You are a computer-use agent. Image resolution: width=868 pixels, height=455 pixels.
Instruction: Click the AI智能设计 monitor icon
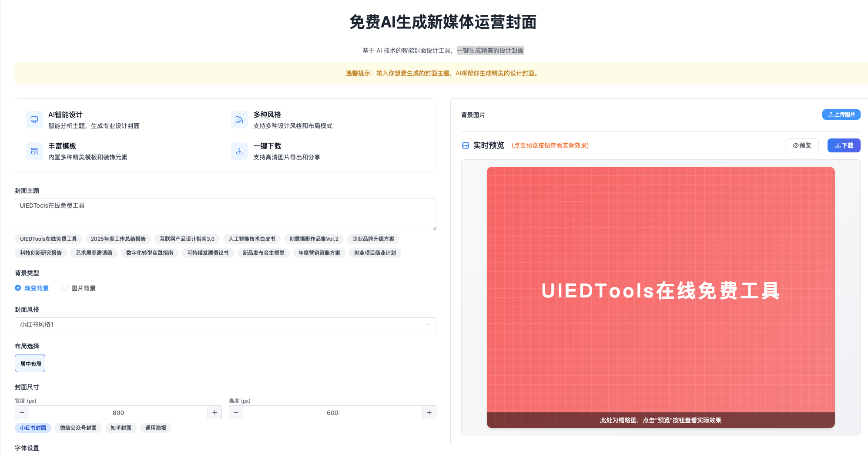pyautogui.click(x=34, y=120)
